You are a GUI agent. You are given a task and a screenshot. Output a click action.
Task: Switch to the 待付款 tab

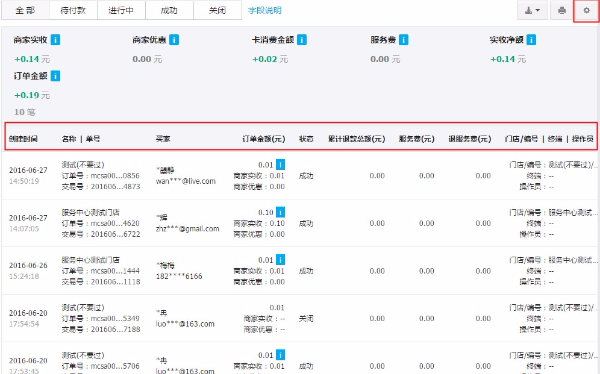[x=73, y=10]
